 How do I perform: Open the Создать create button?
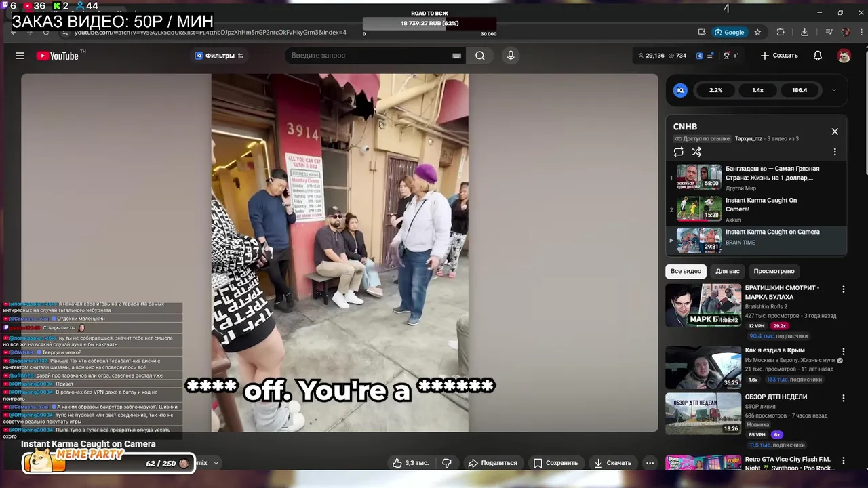click(x=779, y=56)
